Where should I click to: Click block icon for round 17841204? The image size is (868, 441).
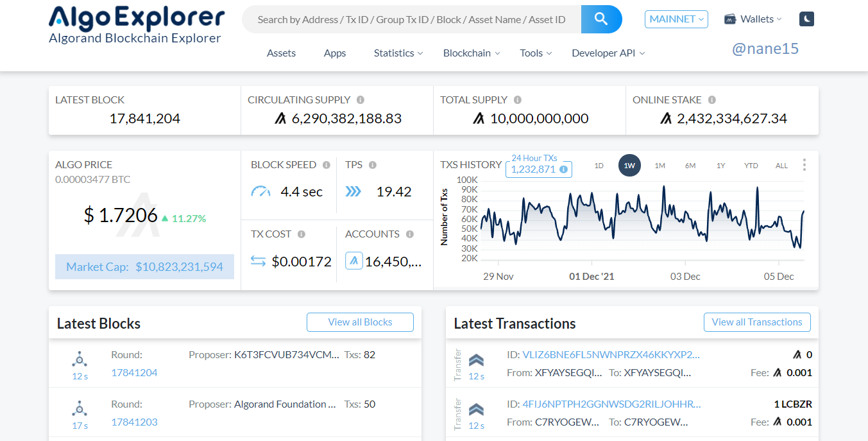(x=80, y=359)
